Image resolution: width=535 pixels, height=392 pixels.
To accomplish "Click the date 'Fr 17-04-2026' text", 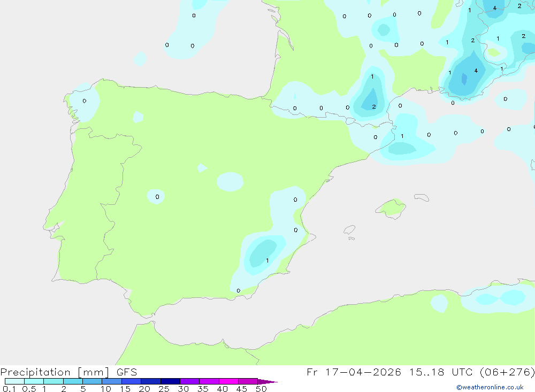I will tap(354, 372).
